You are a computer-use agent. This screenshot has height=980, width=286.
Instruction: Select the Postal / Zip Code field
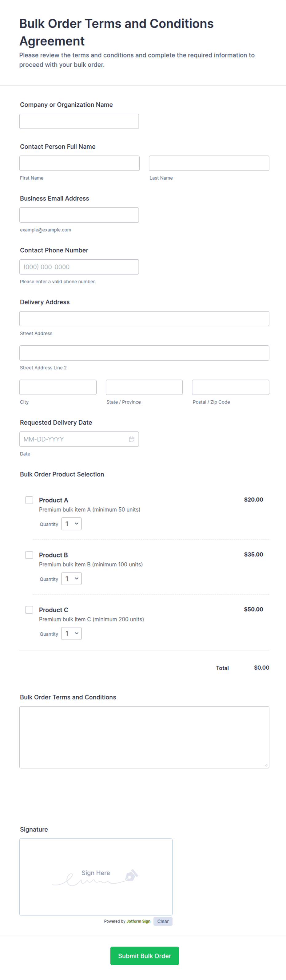pos(230,387)
